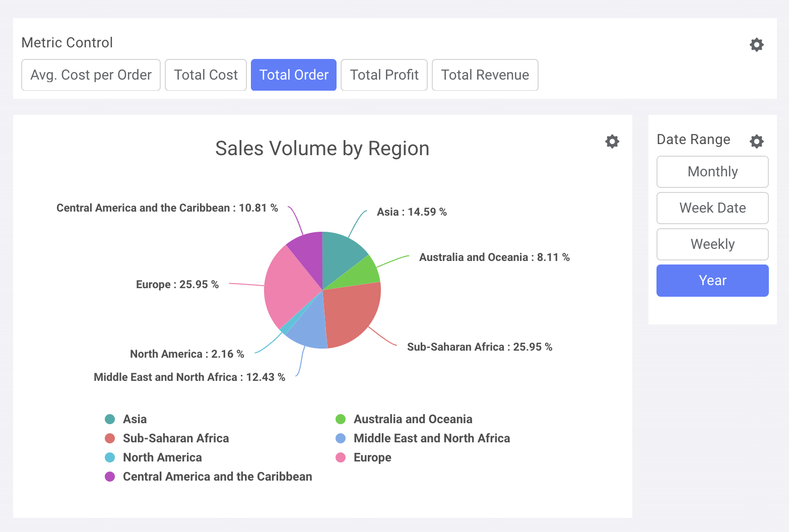The width and height of the screenshot is (789, 532).
Task: Open the Metric Control settings gear
Action: tap(756, 45)
